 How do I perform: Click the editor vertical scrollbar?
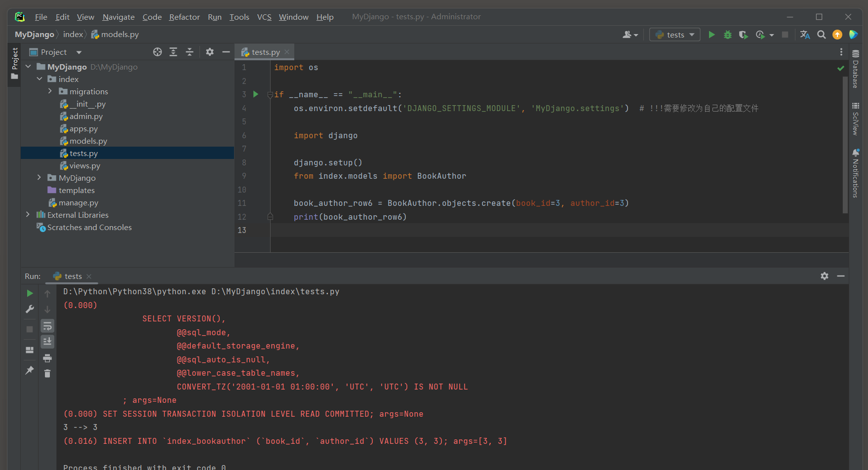pos(845,144)
